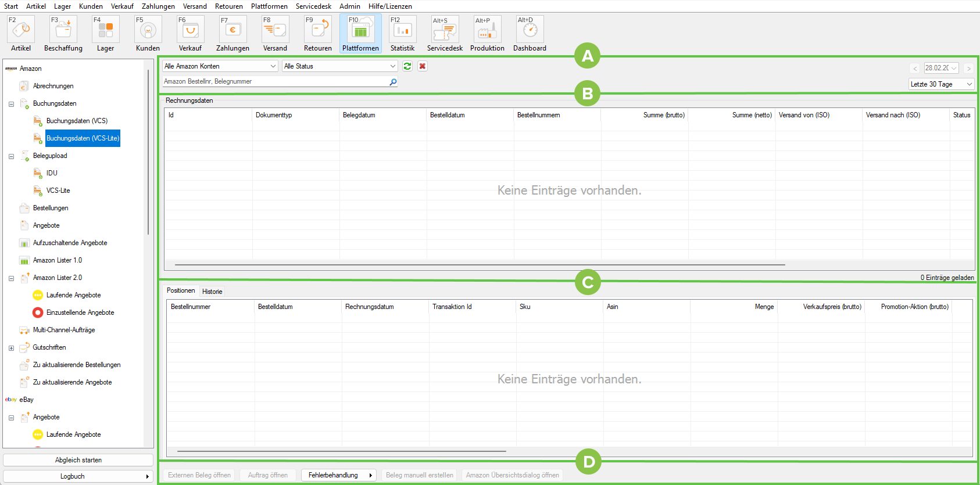Viewport: 980px width, 485px height.
Task: Switch to the Historie tab
Action: (212, 292)
